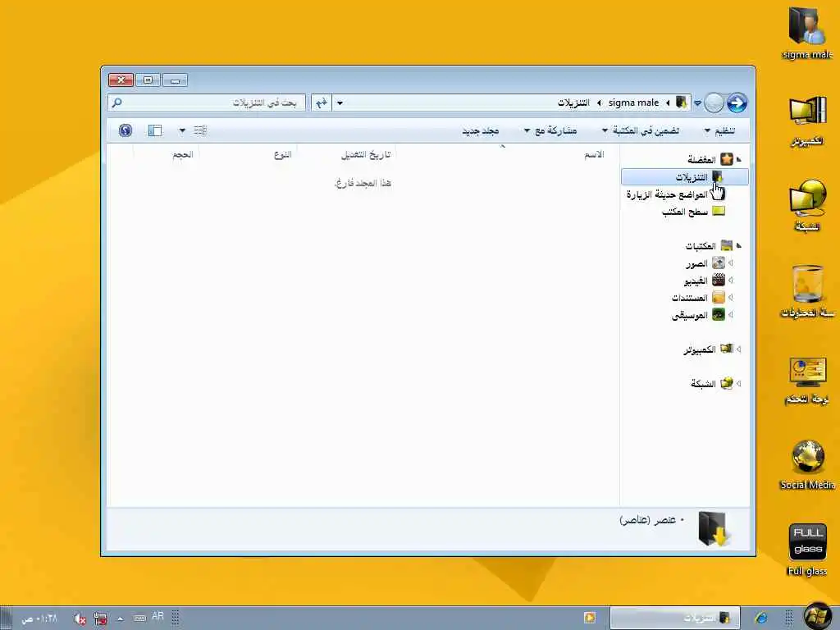Click the AR language indicator

tap(157, 617)
